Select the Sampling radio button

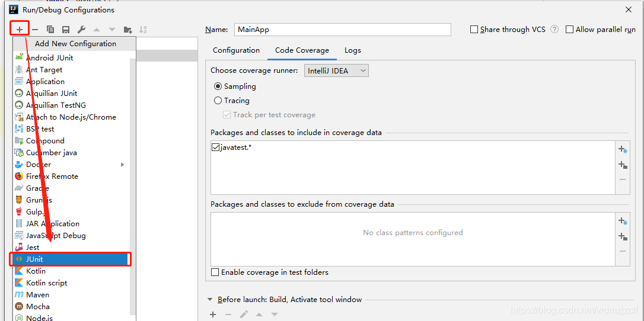pyautogui.click(x=218, y=86)
